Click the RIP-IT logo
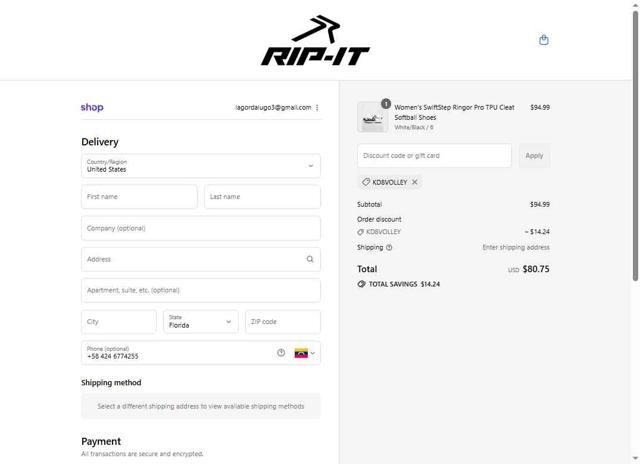640x464 pixels. (x=315, y=40)
